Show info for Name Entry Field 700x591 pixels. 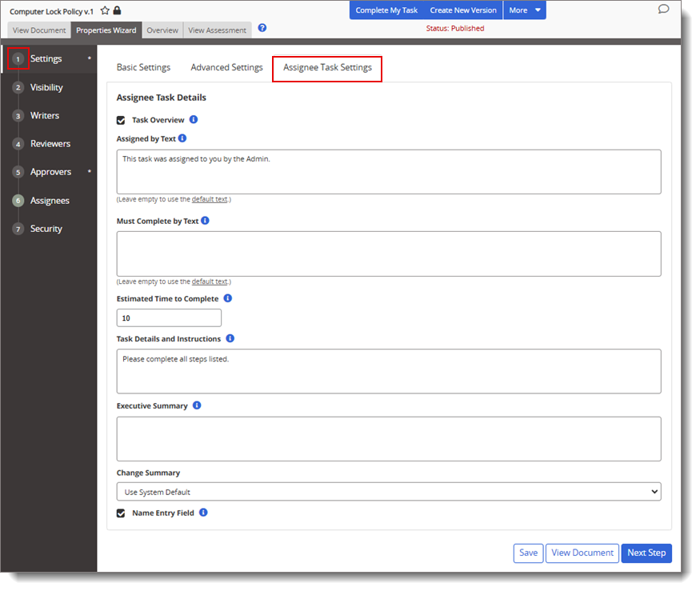coord(203,513)
